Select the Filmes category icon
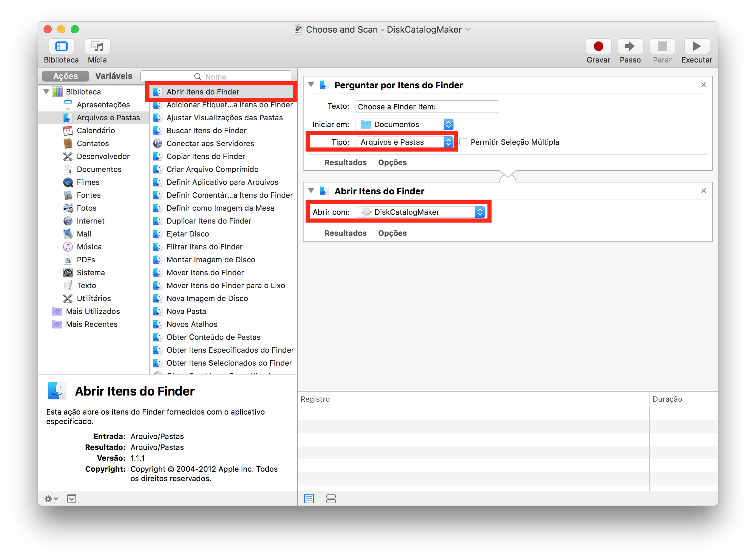 point(68,182)
